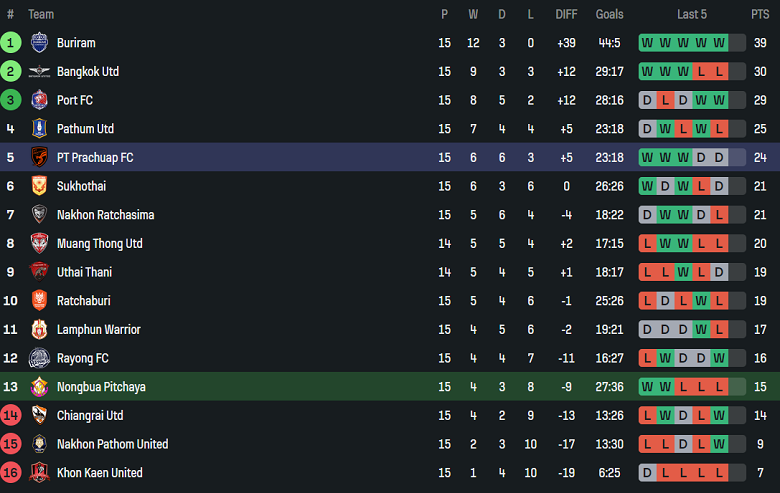780x493 pixels.
Task: Click the Last 5 column header
Action: (692, 14)
